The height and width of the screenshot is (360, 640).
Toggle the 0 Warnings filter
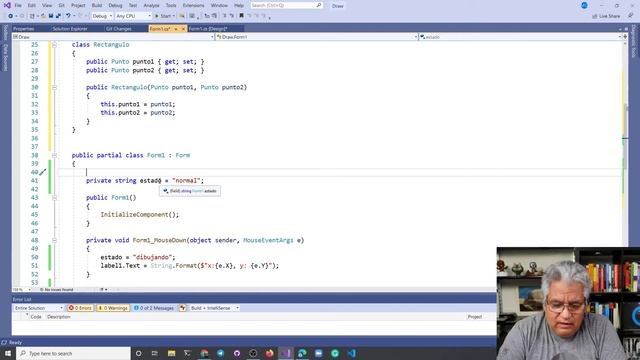(x=113, y=308)
